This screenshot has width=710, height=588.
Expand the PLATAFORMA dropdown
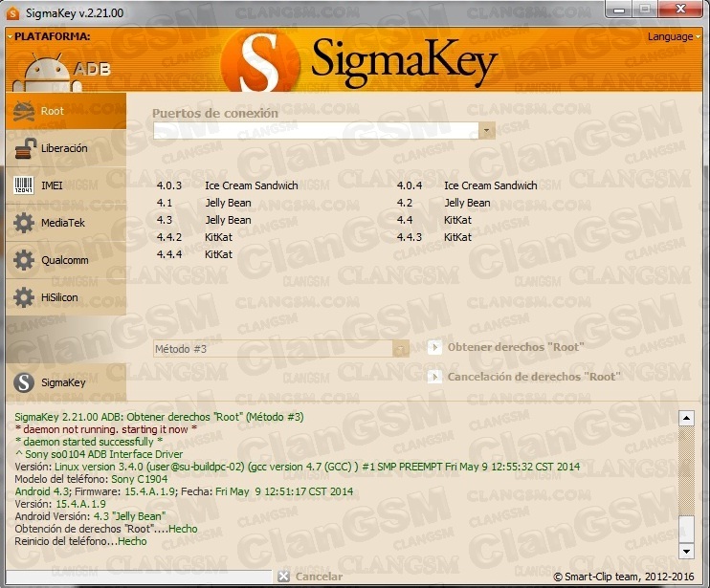tap(49, 36)
